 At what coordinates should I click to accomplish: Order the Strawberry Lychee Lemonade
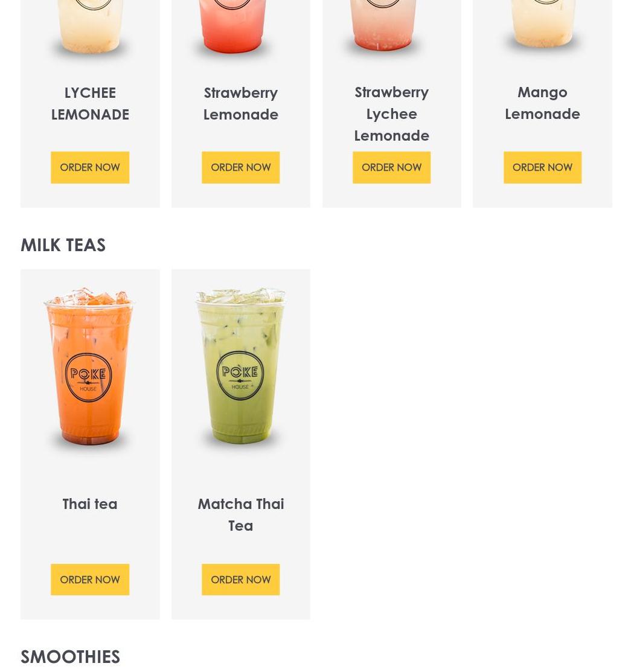[391, 167]
